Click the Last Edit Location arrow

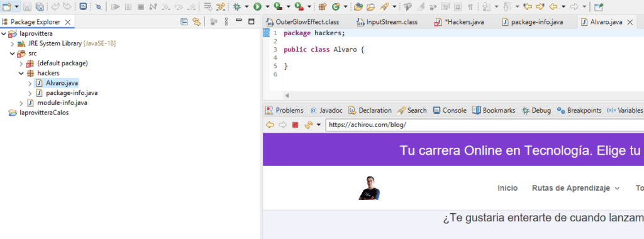point(528,6)
